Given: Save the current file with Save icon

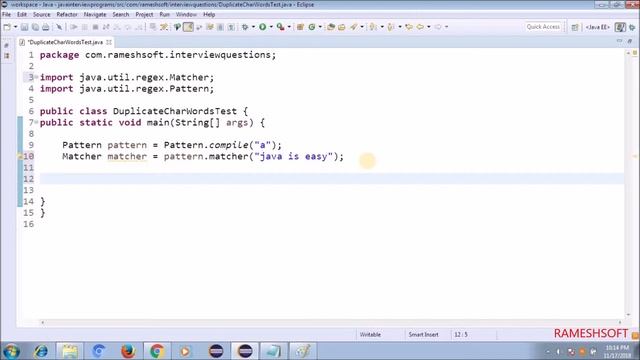Looking at the screenshot, I should pos(24,27).
